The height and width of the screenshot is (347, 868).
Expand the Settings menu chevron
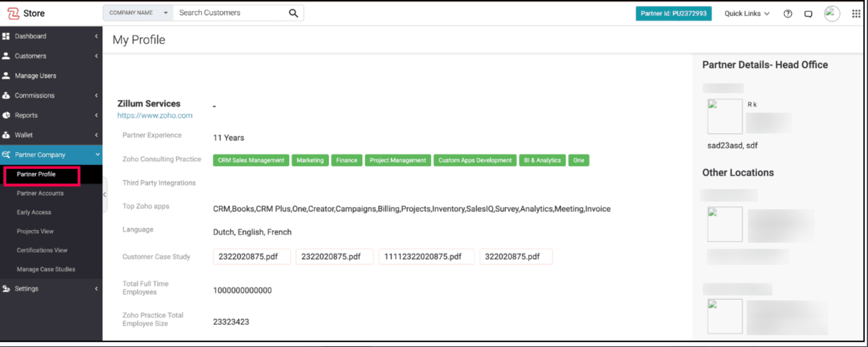96,288
